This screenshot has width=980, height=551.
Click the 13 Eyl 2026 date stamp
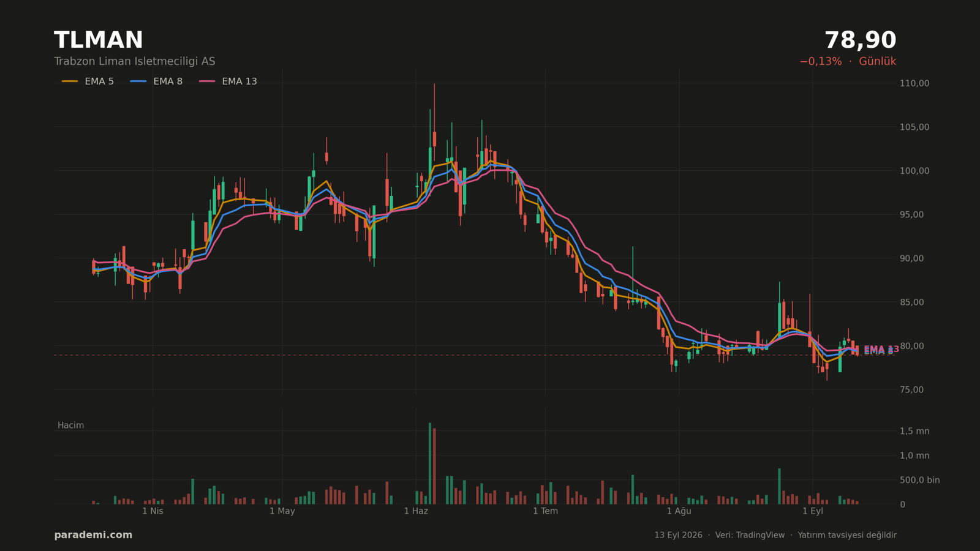pyautogui.click(x=678, y=535)
